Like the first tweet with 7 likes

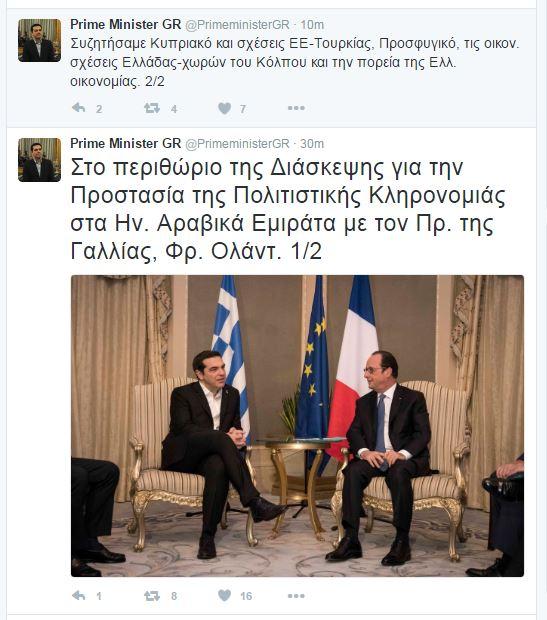point(225,108)
